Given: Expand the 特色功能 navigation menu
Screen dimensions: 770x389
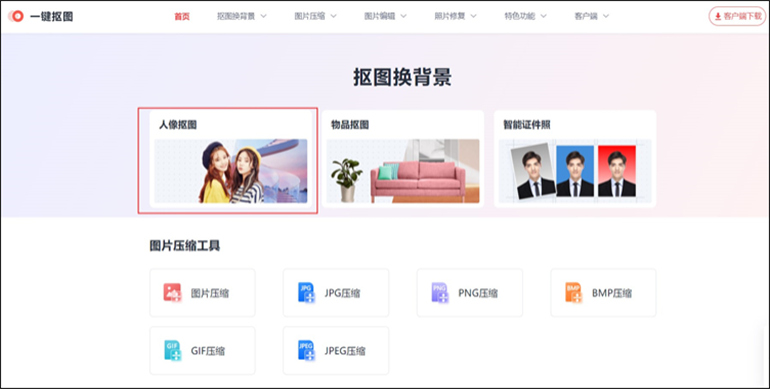Looking at the screenshot, I should [x=525, y=16].
